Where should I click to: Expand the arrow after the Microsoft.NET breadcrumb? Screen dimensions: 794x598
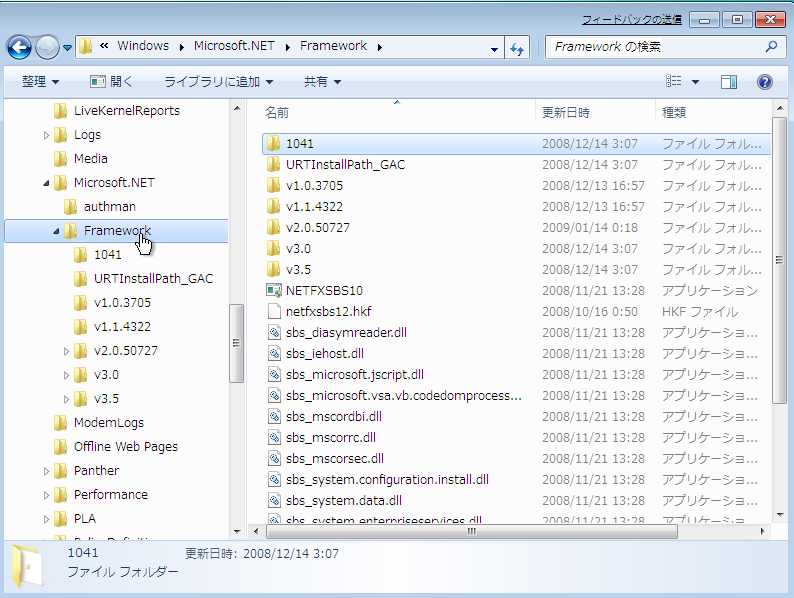(x=288, y=47)
